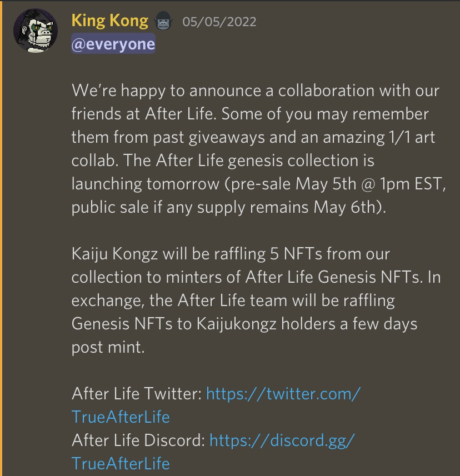Click the discord.gg/TrueAfterLife URL
460x476 pixels.
click(x=277, y=440)
